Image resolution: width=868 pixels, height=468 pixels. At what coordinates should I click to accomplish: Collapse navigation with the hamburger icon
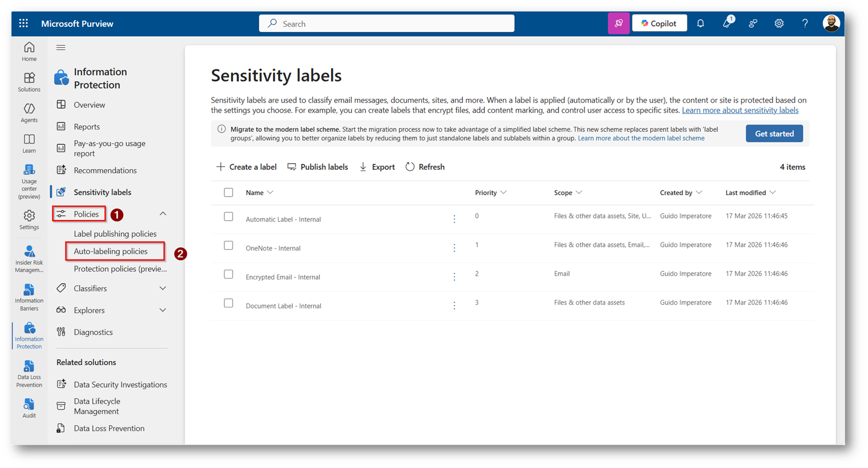pos(61,48)
